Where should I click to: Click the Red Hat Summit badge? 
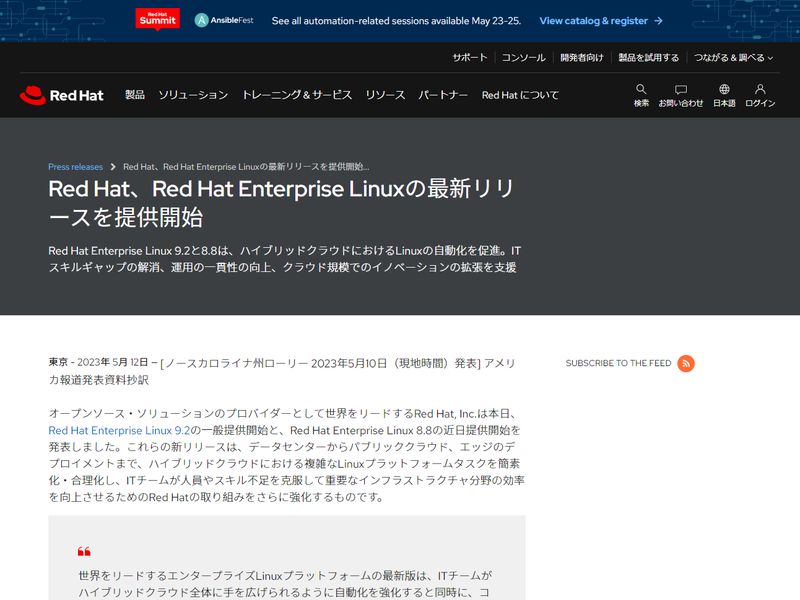[x=158, y=19]
